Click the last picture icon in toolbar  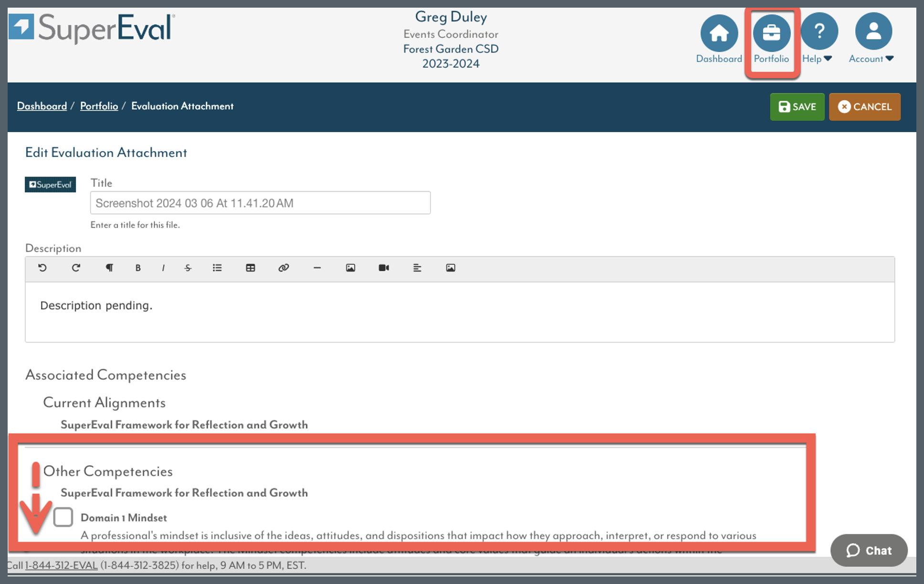(451, 268)
